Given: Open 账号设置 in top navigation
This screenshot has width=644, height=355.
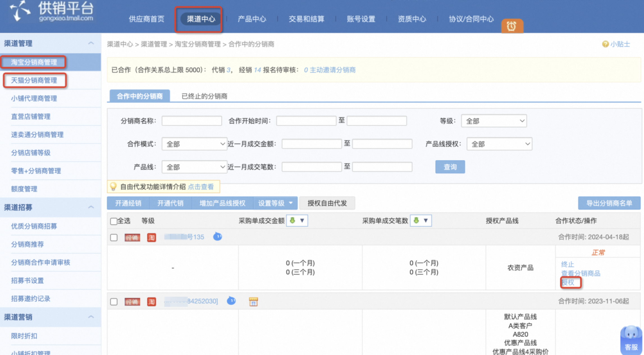Looking at the screenshot, I should coord(361,19).
